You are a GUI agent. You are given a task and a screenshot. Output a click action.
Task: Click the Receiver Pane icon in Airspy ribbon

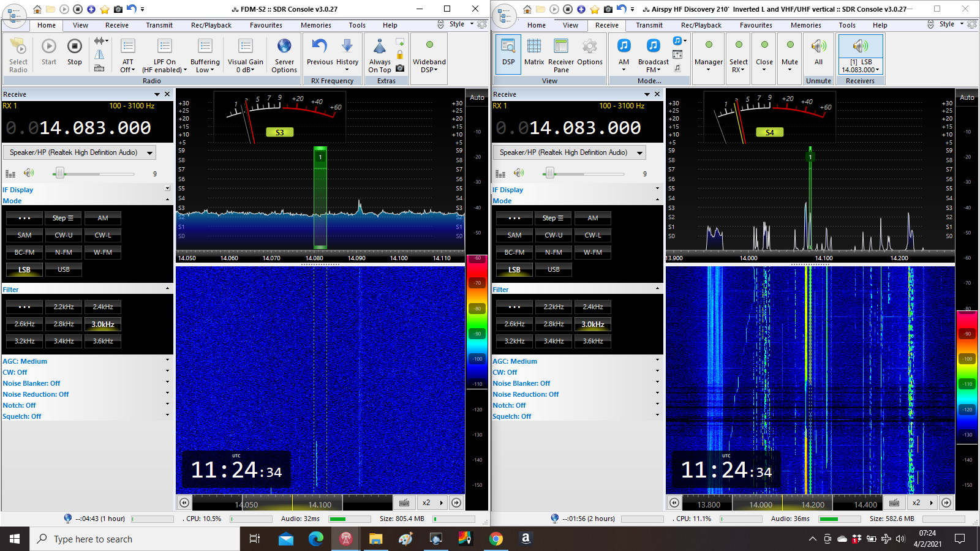point(561,47)
